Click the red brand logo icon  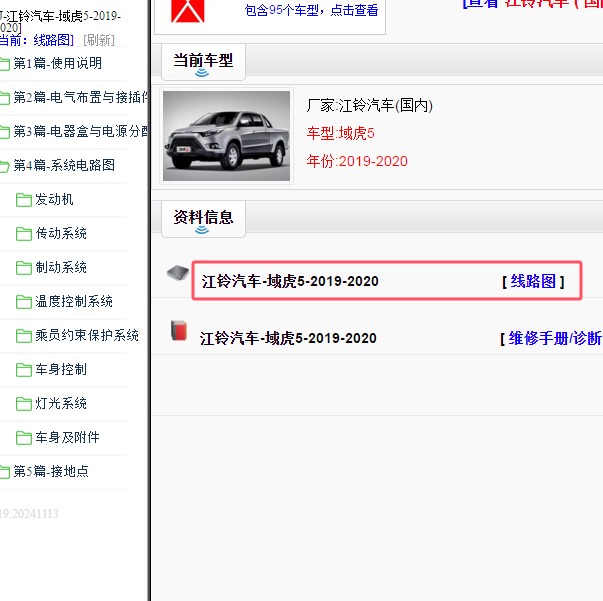click(x=188, y=11)
